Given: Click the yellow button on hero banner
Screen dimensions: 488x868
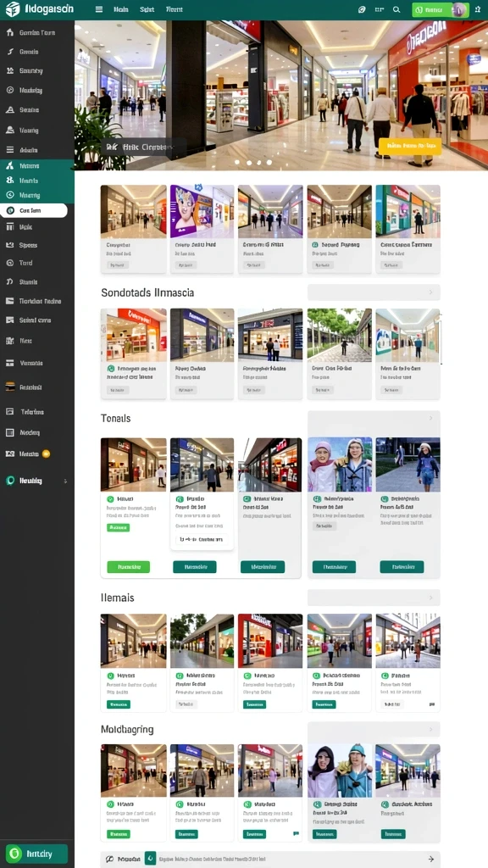Looking at the screenshot, I should tap(410, 146).
